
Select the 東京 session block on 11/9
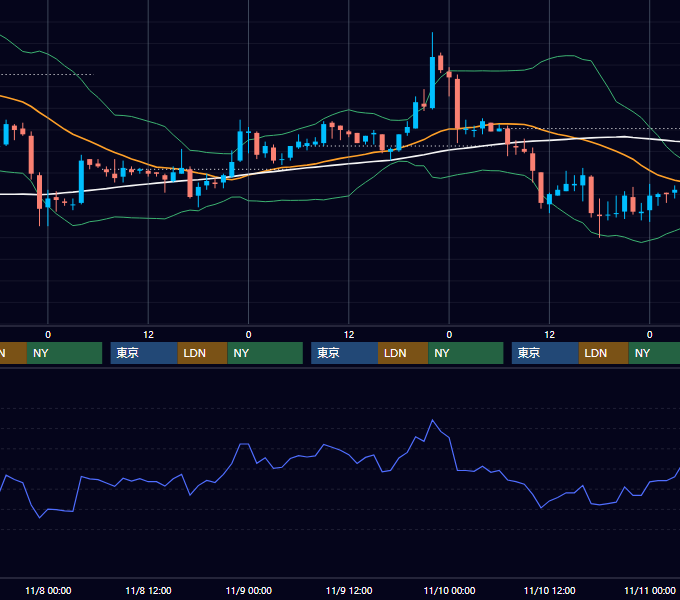click(x=344, y=353)
